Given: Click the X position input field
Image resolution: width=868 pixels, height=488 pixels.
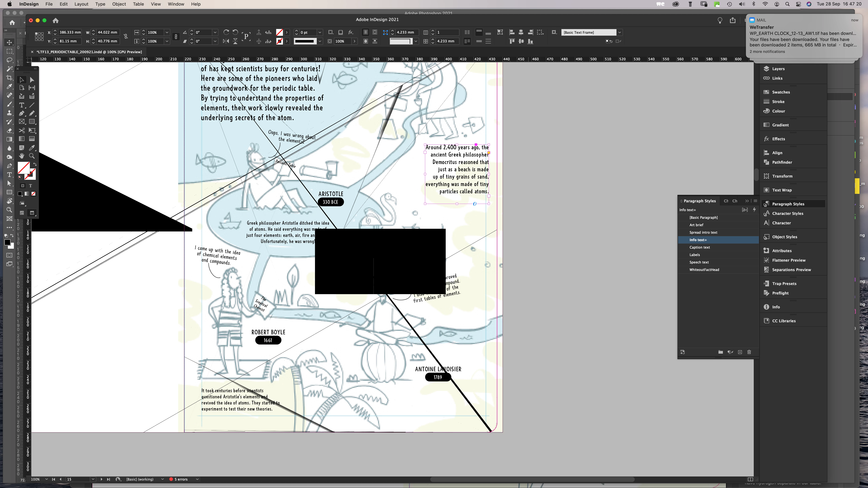Looking at the screenshot, I should pyautogui.click(x=70, y=32).
